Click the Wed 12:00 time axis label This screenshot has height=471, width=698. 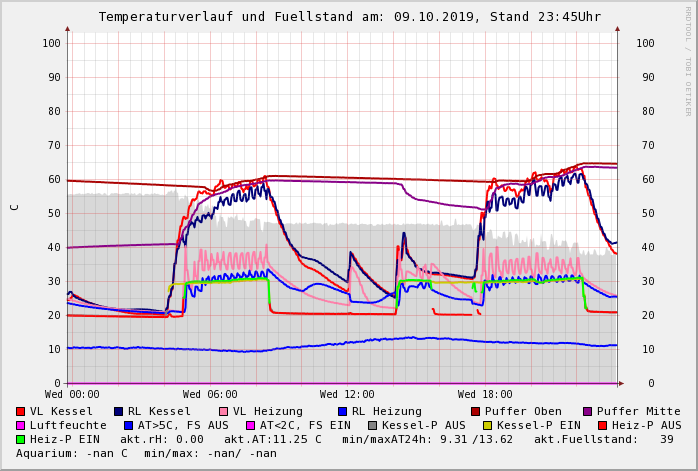(347, 395)
